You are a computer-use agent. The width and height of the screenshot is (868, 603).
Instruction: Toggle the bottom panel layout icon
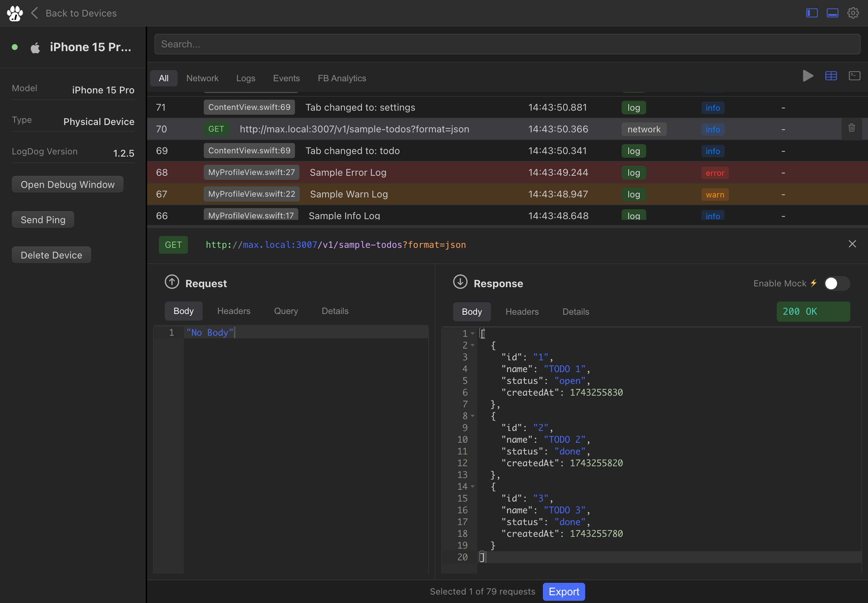[832, 13]
